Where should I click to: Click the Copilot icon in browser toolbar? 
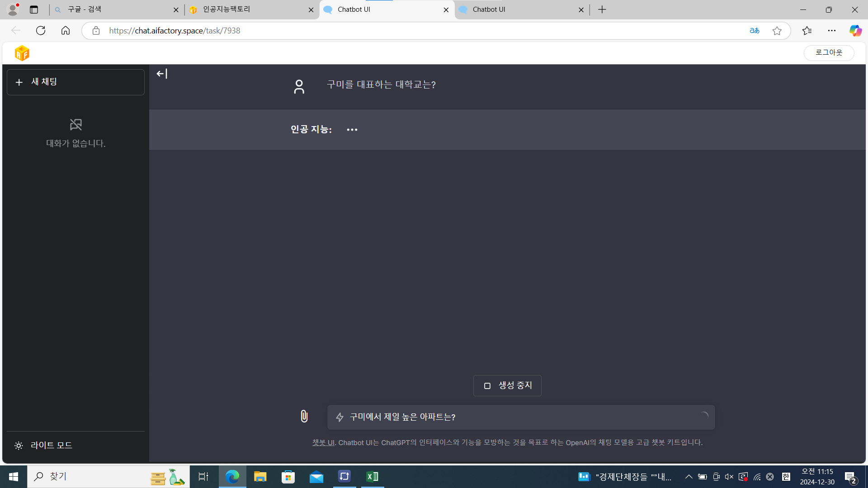pos(855,31)
